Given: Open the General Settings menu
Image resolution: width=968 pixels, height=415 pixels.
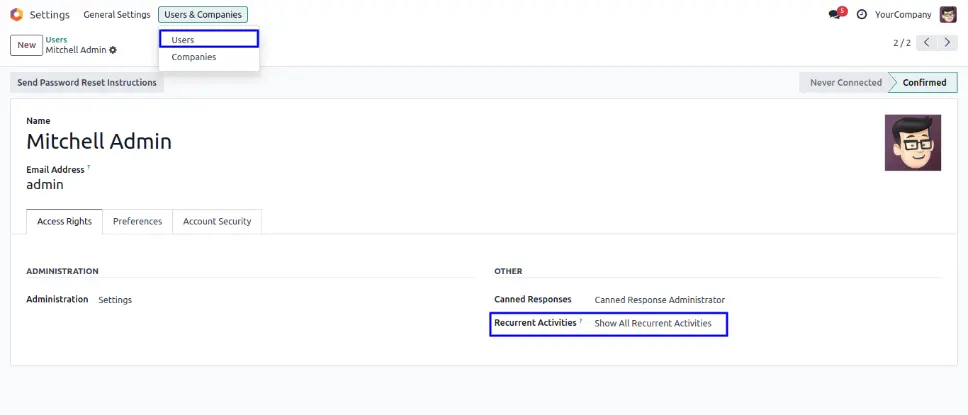Looking at the screenshot, I should point(117,15).
